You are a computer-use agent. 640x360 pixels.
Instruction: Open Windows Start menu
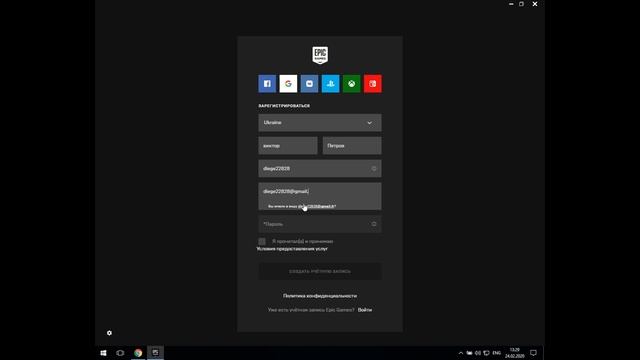[103, 353]
